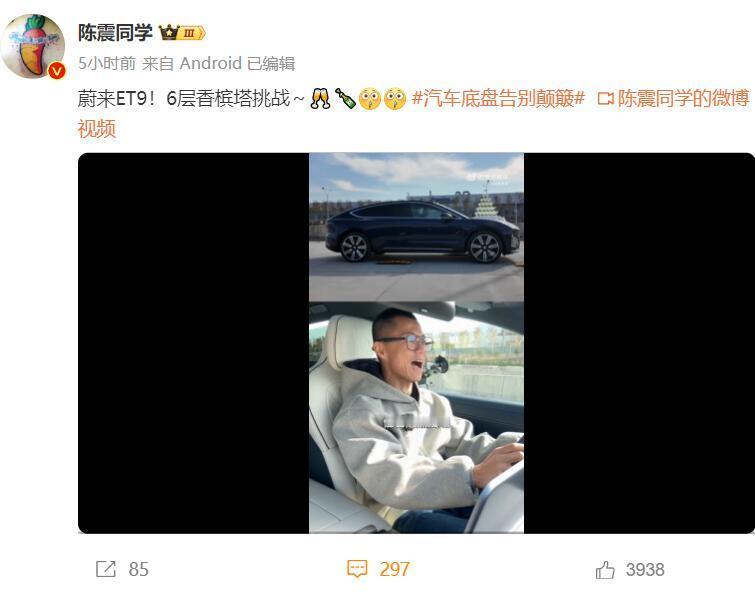
Task: Open the comment bubble icon
Action: tap(357, 569)
